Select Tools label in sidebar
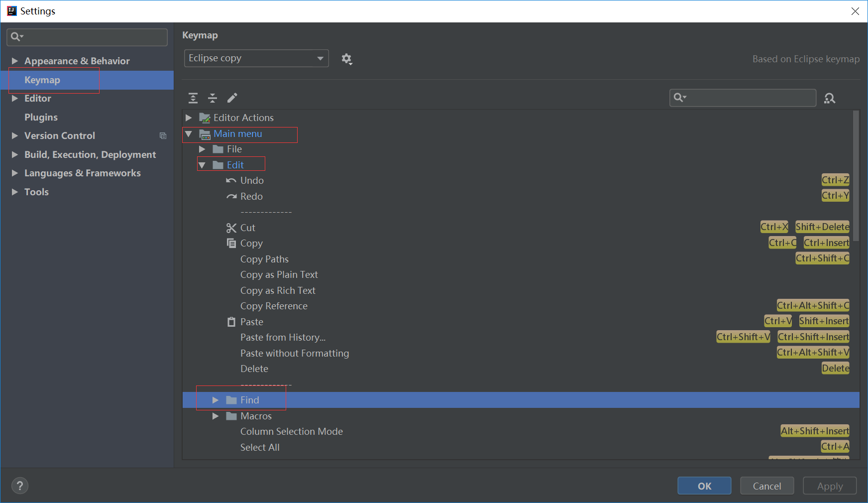 (36, 192)
